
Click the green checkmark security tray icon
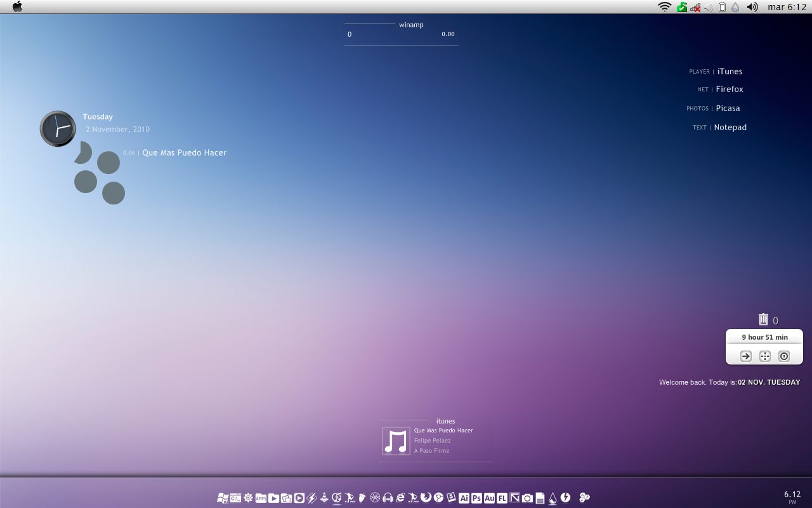pos(682,7)
